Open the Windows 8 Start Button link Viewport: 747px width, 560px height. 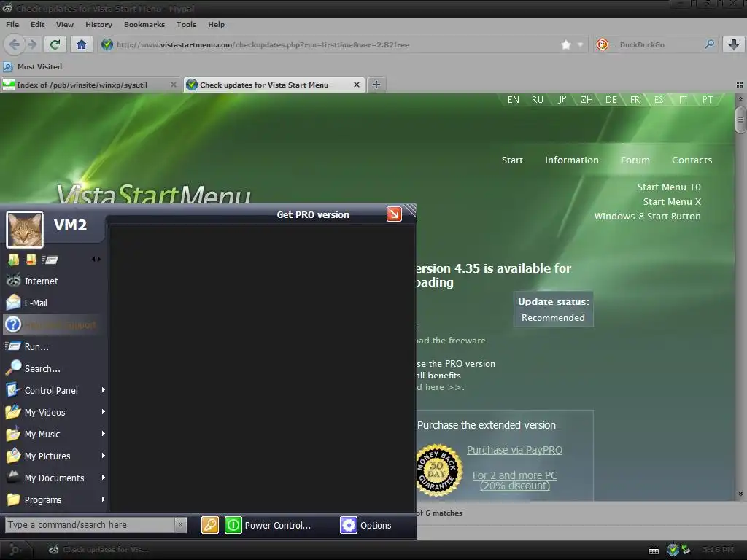(x=648, y=216)
